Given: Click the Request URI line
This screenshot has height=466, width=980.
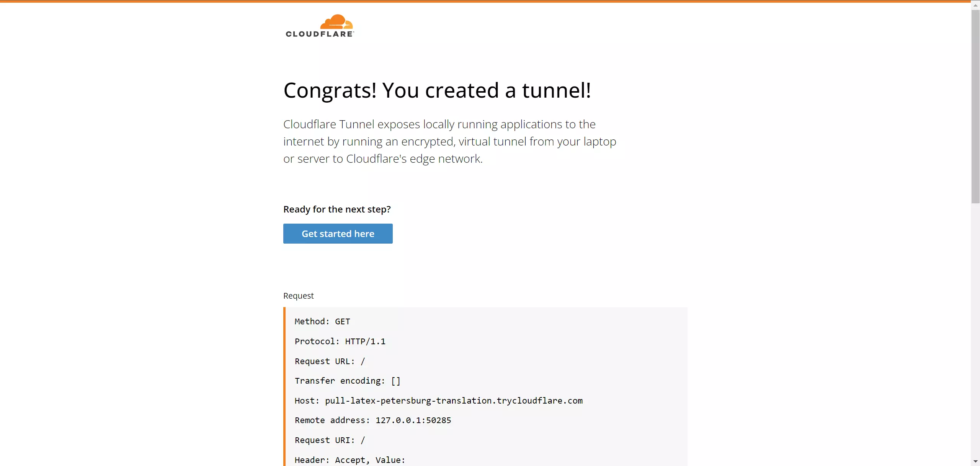Looking at the screenshot, I should click(x=330, y=440).
